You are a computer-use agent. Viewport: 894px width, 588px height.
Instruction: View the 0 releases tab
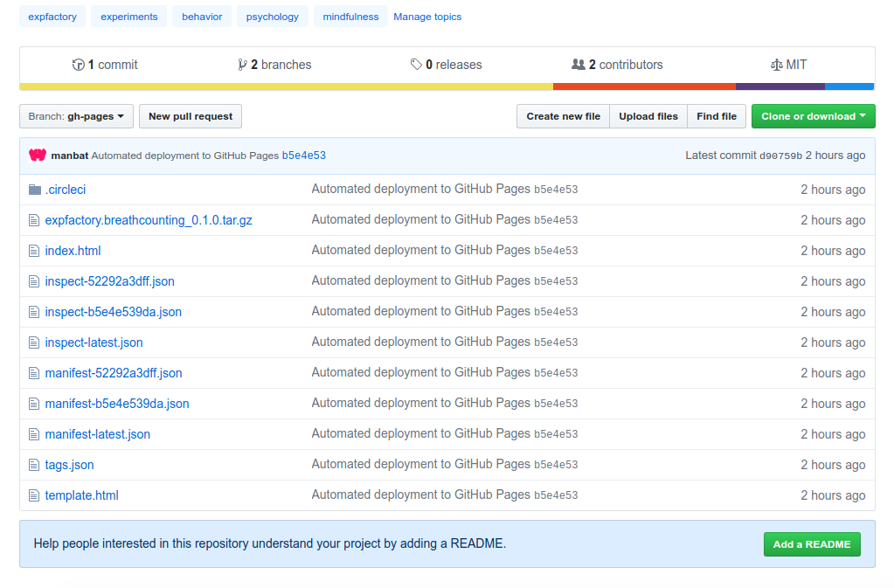[447, 65]
